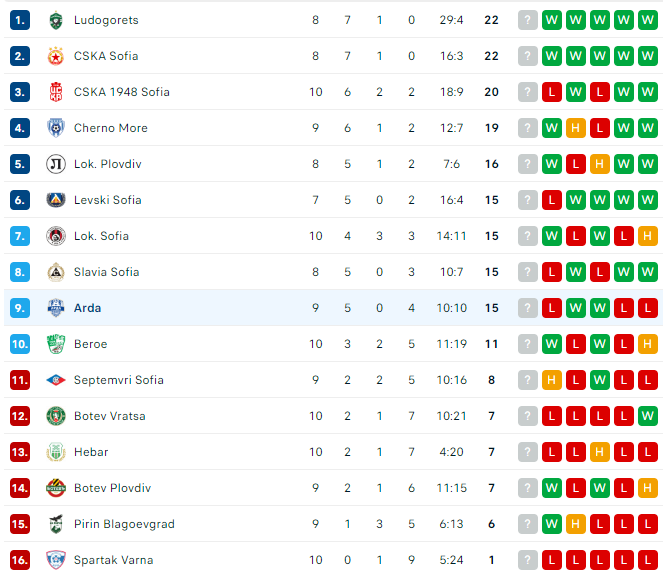The image size is (663, 575).
Task: Click the Ludogorets club crest icon
Action: (x=56, y=20)
